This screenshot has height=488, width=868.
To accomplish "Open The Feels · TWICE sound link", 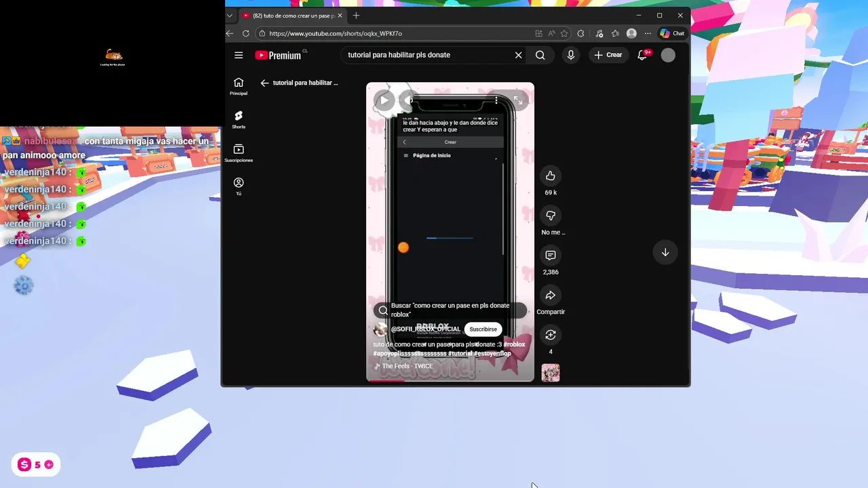I will (x=403, y=366).
